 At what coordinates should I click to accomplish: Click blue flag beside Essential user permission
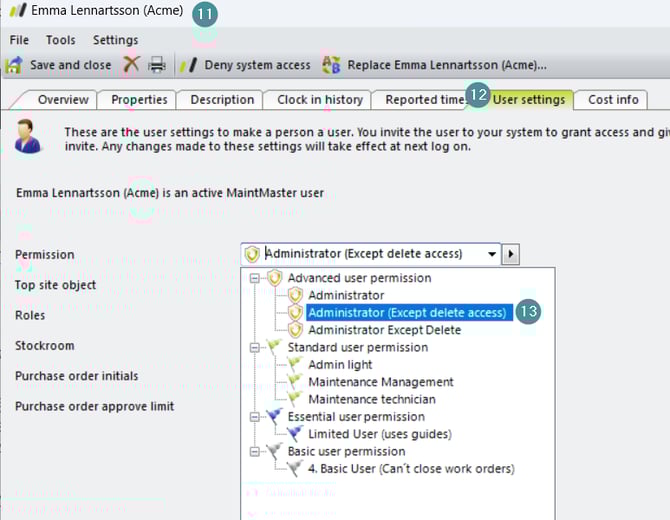point(274,416)
